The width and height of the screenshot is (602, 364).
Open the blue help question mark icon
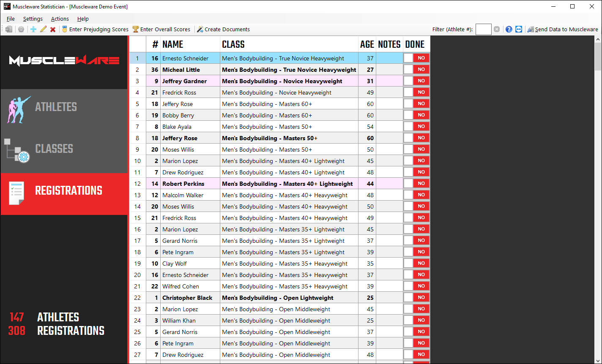tap(509, 30)
